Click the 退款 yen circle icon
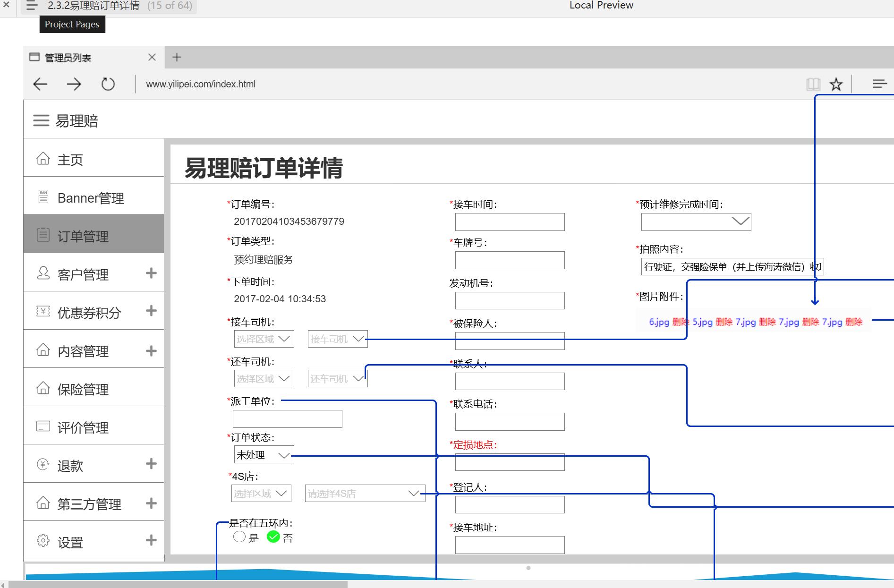The height and width of the screenshot is (588, 894). click(43, 464)
